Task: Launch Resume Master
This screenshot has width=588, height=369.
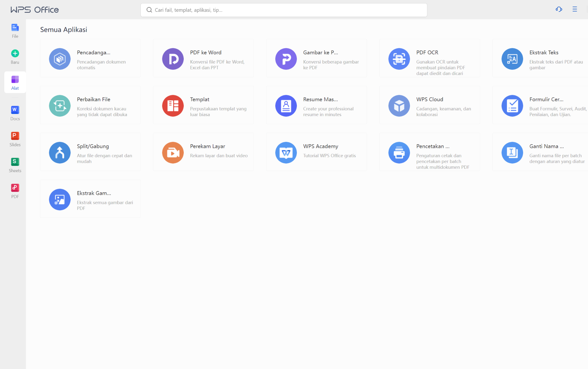Action: click(x=316, y=105)
